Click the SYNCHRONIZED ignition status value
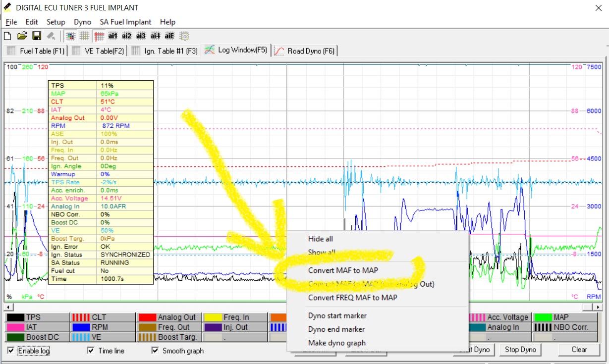The width and height of the screenshot is (609, 364). [125, 255]
